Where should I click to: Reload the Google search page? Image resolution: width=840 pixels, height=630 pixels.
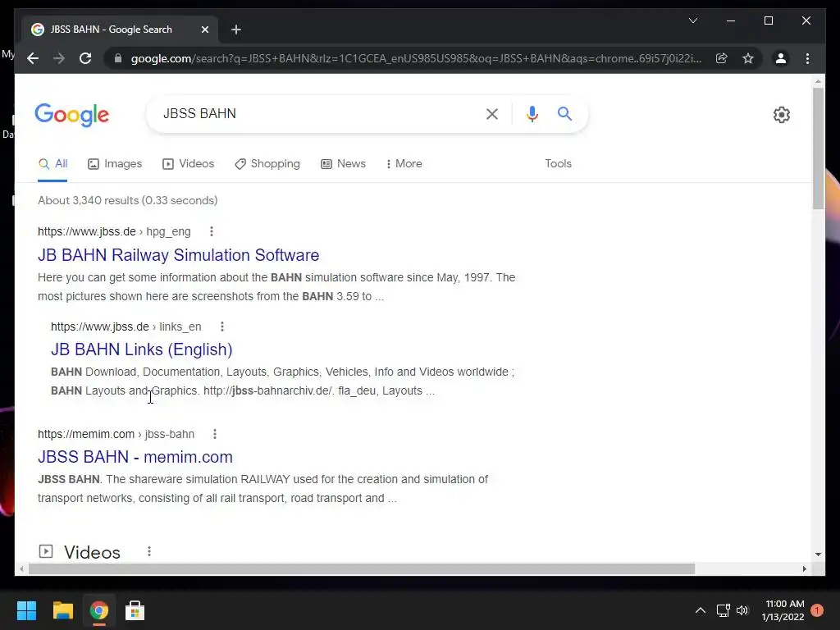tap(85, 58)
